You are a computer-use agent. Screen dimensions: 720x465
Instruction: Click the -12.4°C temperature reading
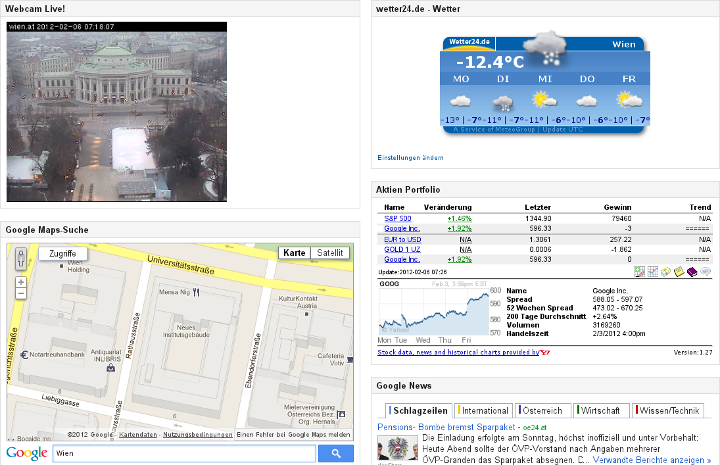click(490, 62)
